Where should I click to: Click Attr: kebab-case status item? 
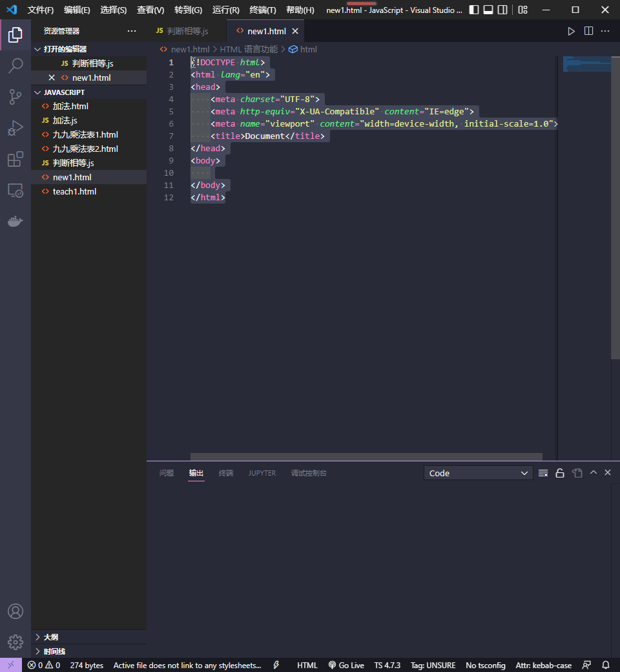click(543, 665)
